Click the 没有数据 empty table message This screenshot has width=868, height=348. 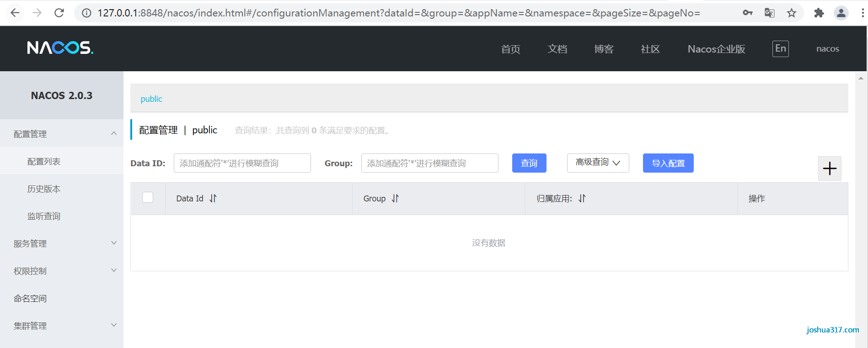(489, 243)
